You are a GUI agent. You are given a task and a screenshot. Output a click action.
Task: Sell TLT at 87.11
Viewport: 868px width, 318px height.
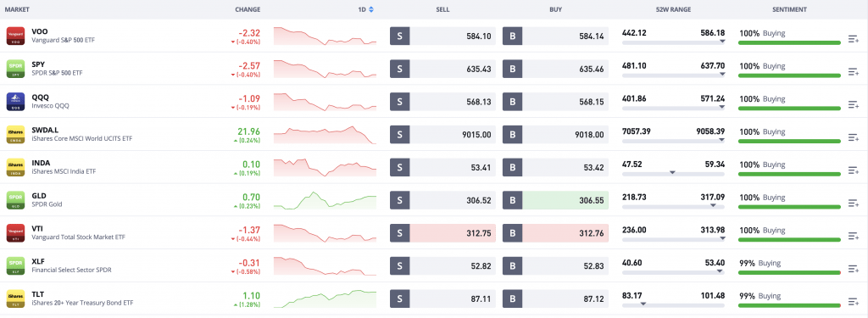442,299
